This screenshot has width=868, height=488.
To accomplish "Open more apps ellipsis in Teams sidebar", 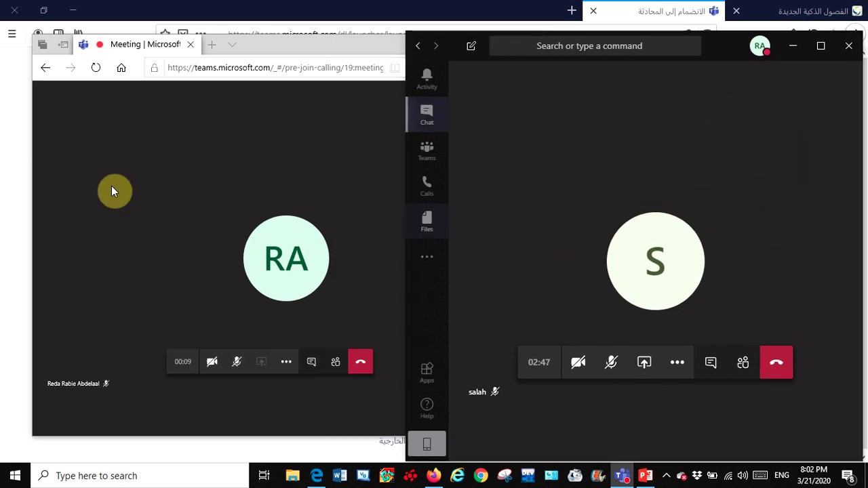I will point(427,257).
